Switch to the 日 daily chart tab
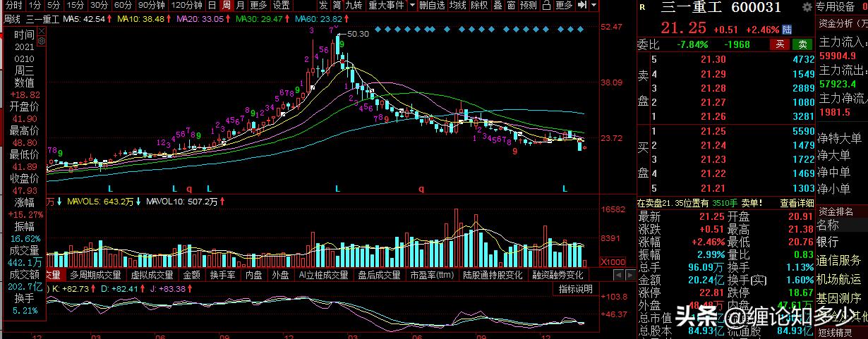868x339 pixels. coord(212,6)
